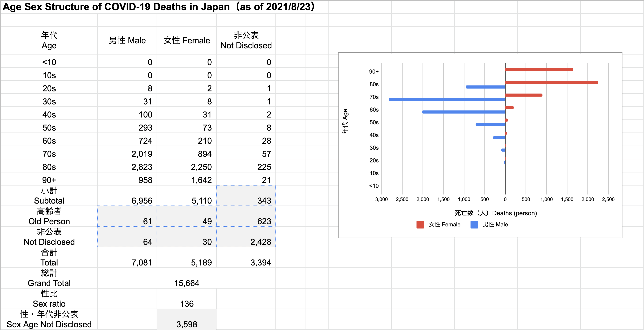Viewport: 644px width, 330px height.
Task: Click the Sex ratio value 136
Action: click(x=187, y=298)
